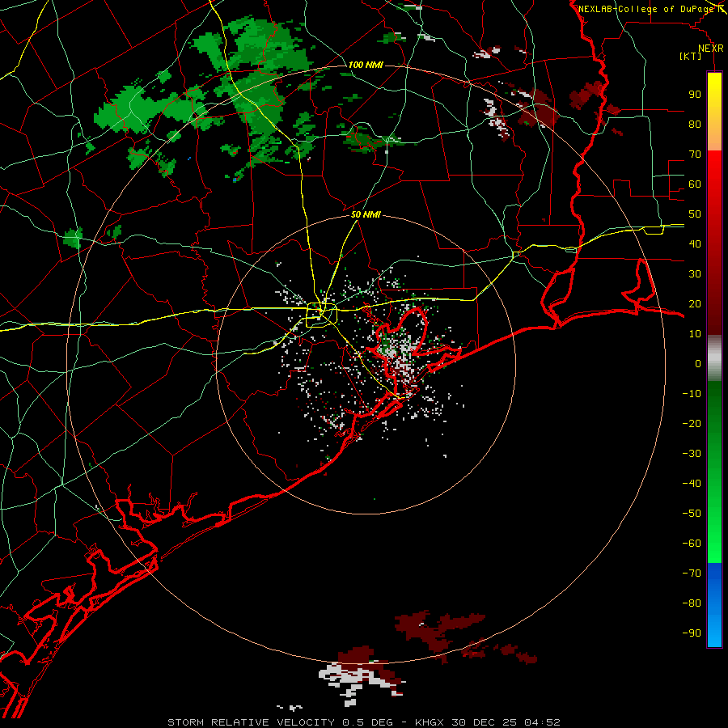
Task: Click the -30 value on velocity scale
Action: (692, 454)
